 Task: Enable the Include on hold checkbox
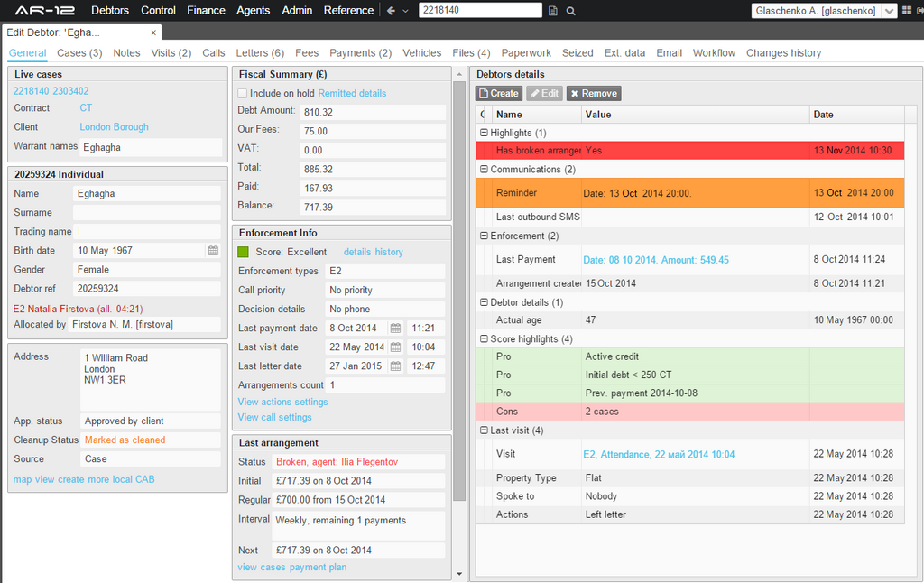242,92
